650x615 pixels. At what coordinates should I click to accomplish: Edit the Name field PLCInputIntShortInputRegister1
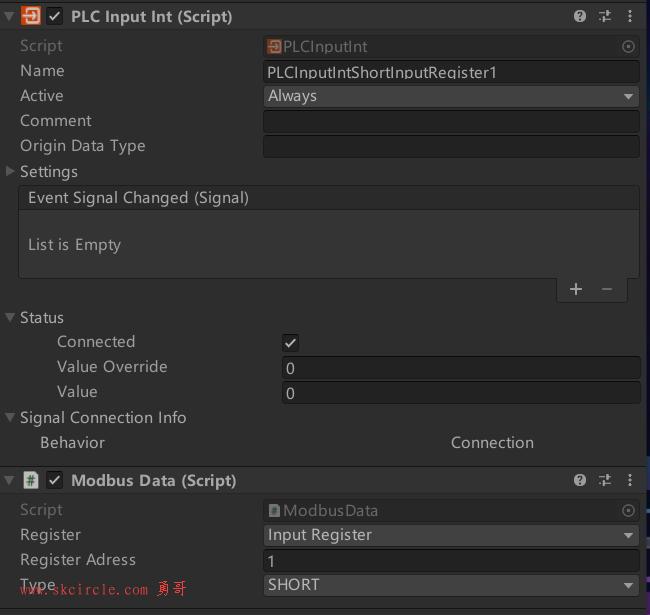pyautogui.click(x=451, y=72)
